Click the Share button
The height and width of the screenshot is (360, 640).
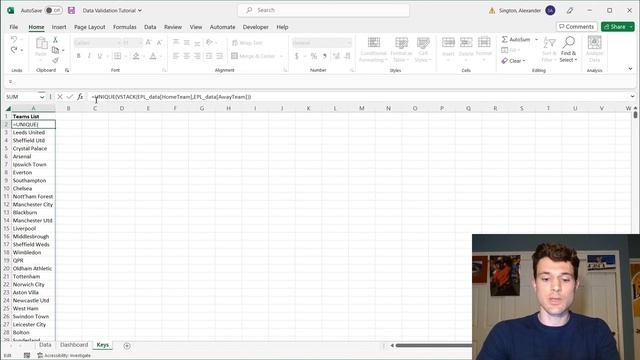tap(615, 27)
